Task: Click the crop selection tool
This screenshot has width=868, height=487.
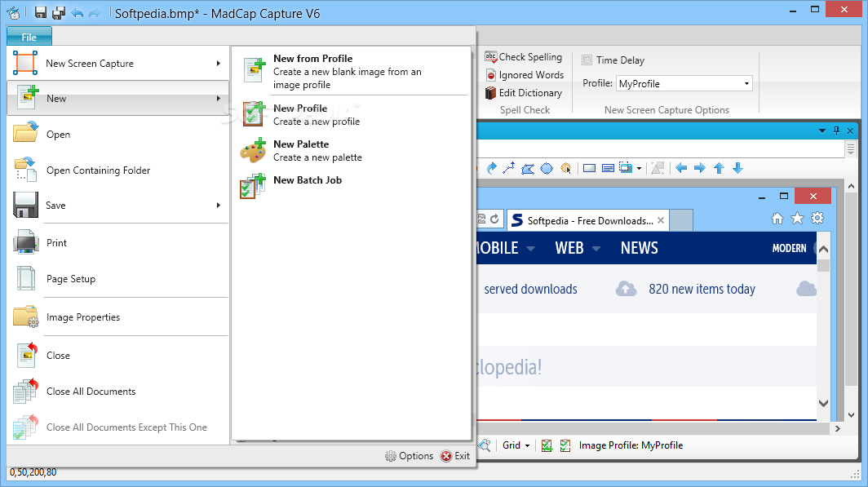Action: (626, 168)
